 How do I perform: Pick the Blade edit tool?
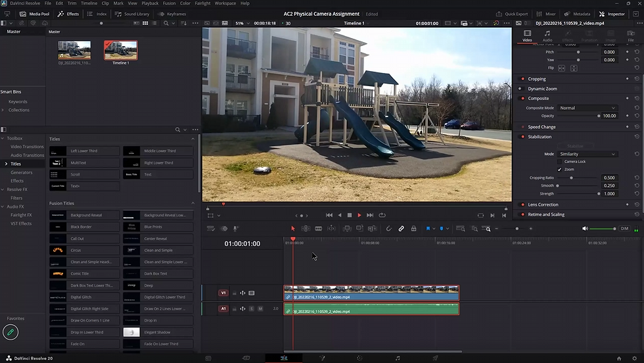(318, 229)
